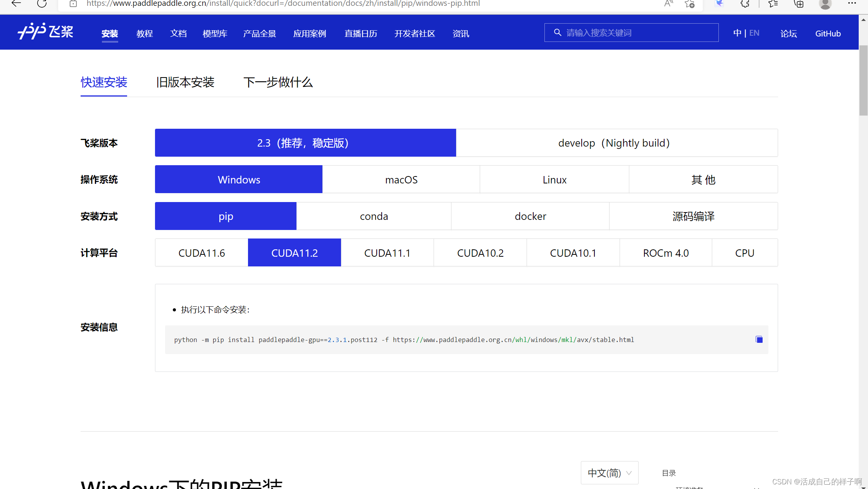The height and width of the screenshot is (489, 868).
Task: Click the copy install command icon
Action: [759, 340]
